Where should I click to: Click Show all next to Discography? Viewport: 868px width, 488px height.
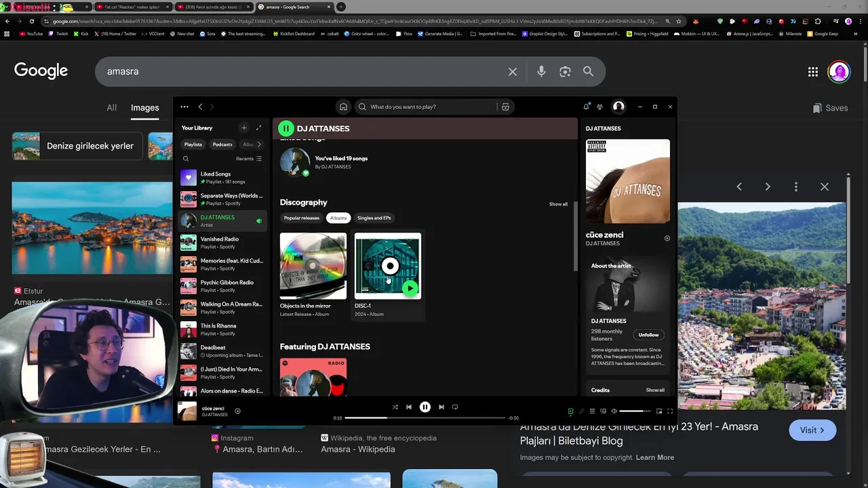point(558,204)
